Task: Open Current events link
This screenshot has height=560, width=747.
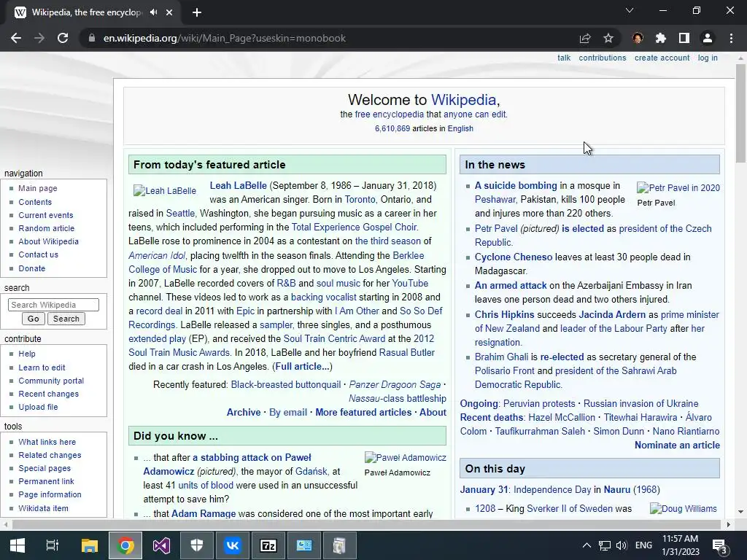Action: [46, 215]
